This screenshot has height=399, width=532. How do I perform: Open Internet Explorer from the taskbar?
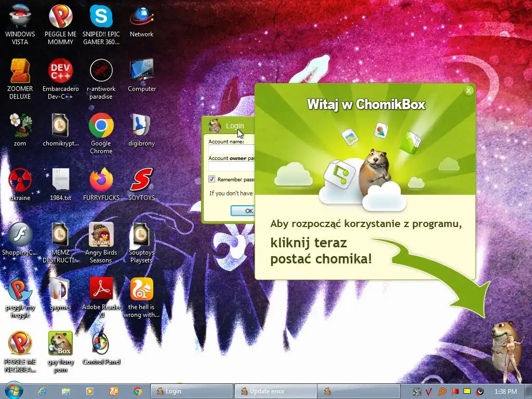42,391
